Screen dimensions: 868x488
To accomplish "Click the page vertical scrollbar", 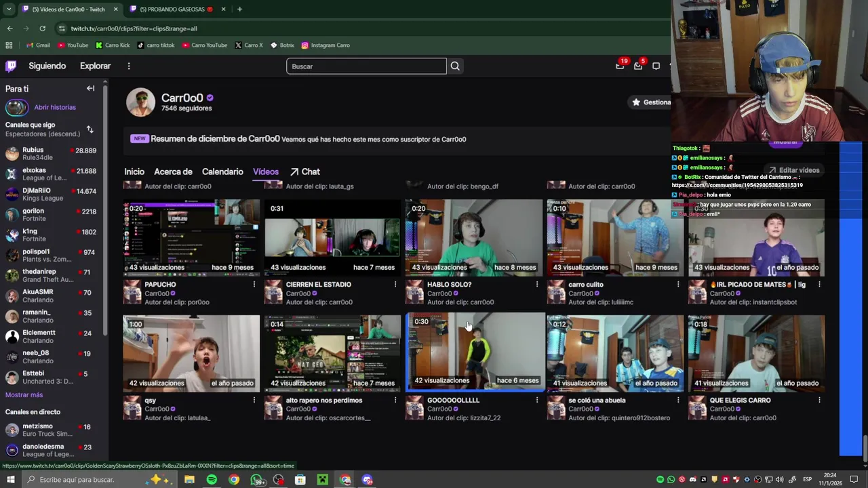I will (x=864, y=447).
